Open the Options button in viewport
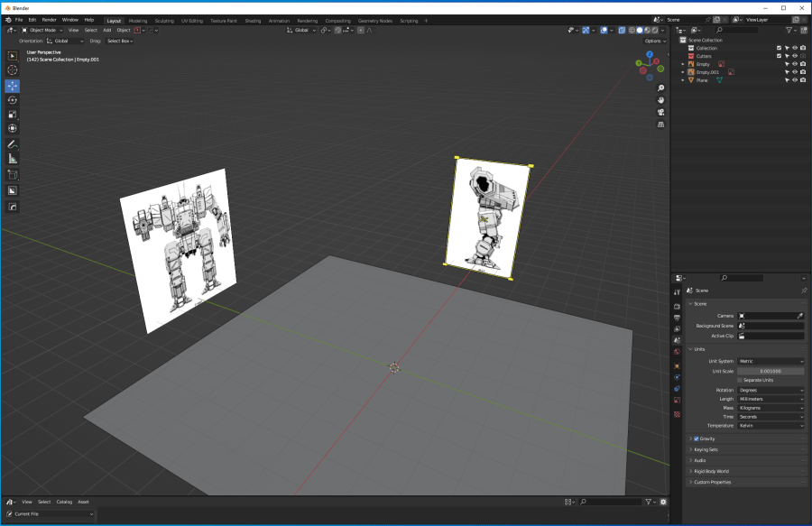Image resolution: width=812 pixels, height=526 pixels. pyautogui.click(x=655, y=41)
